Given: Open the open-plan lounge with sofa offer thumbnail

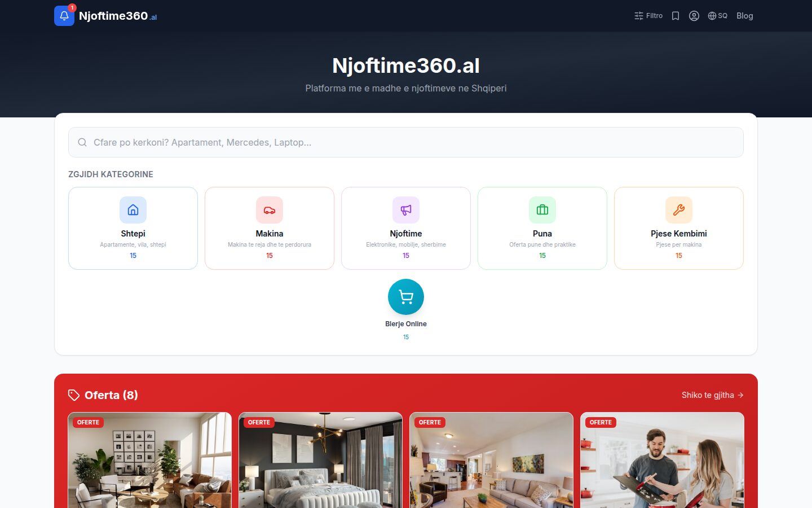Looking at the screenshot, I should click(x=492, y=460).
